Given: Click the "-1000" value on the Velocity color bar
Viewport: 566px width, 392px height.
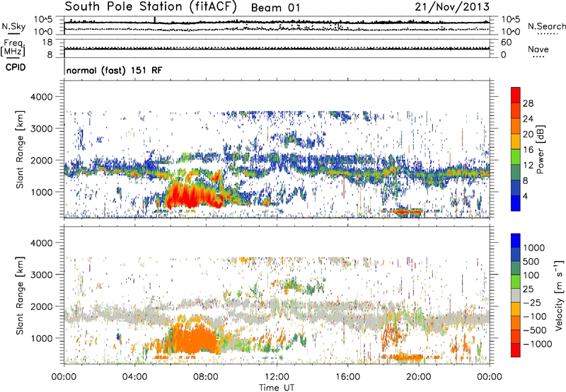Looking at the screenshot, I should coord(537,344).
